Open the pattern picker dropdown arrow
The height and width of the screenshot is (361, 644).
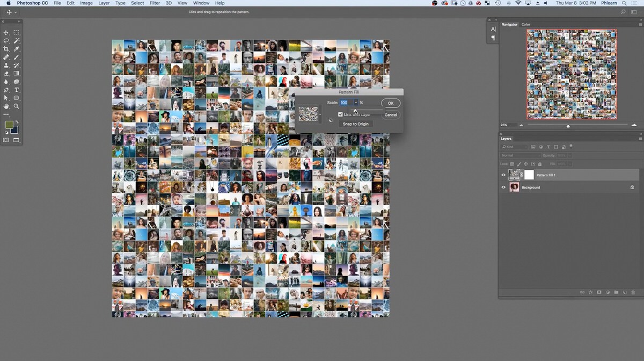[320, 114]
